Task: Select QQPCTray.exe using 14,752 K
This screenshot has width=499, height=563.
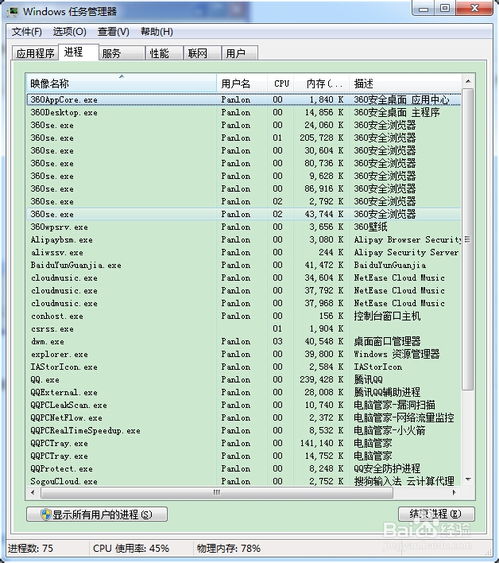Action: (x=244, y=456)
